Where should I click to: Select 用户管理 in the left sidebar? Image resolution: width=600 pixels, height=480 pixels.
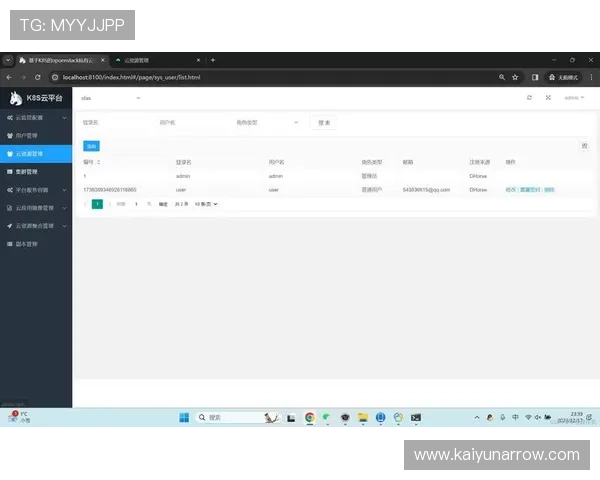[30, 135]
